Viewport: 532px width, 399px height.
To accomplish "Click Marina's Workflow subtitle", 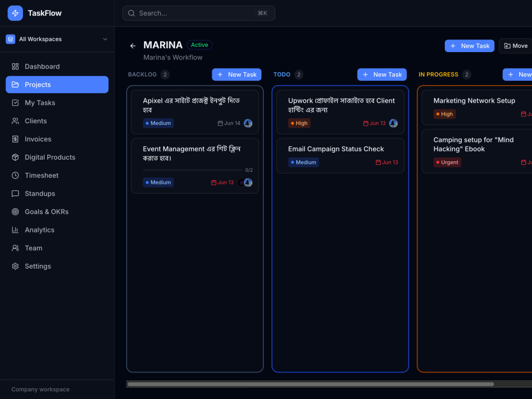I will click(173, 57).
